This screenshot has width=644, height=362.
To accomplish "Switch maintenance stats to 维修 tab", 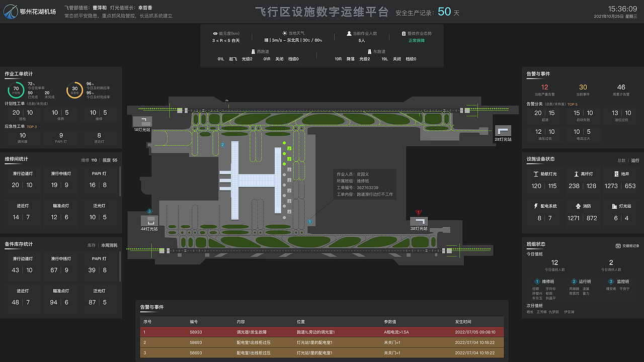I will click(89, 160).
